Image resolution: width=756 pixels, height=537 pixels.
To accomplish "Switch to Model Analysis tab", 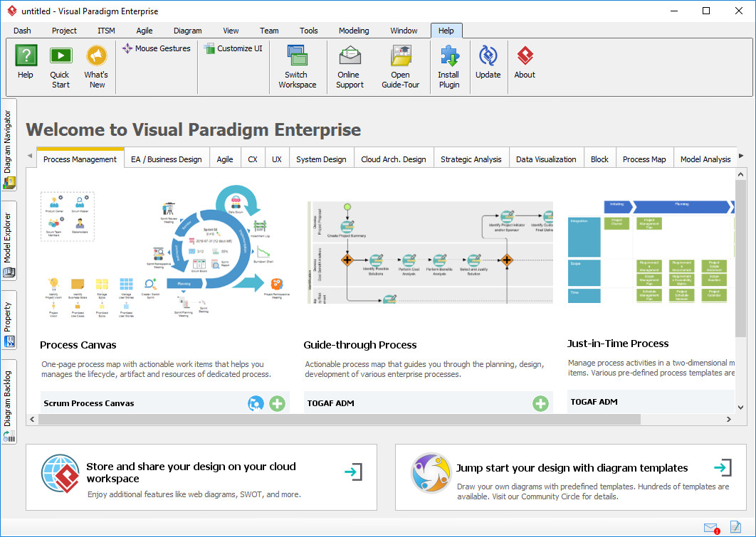I will tap(705, 159).
